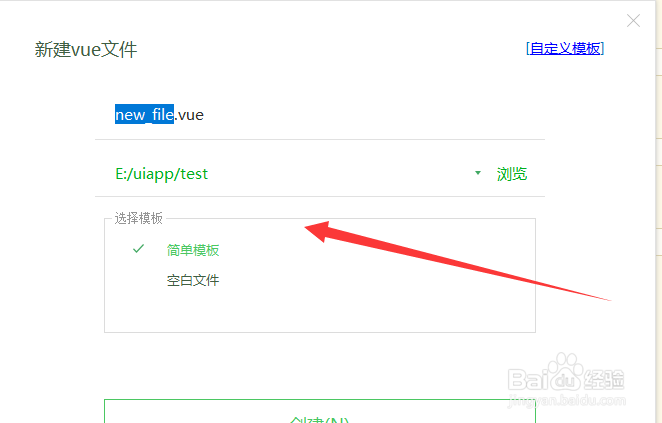Click the 创建(N) create button
Viewport: 662px width, 423px height.
[x=320, y=412]
